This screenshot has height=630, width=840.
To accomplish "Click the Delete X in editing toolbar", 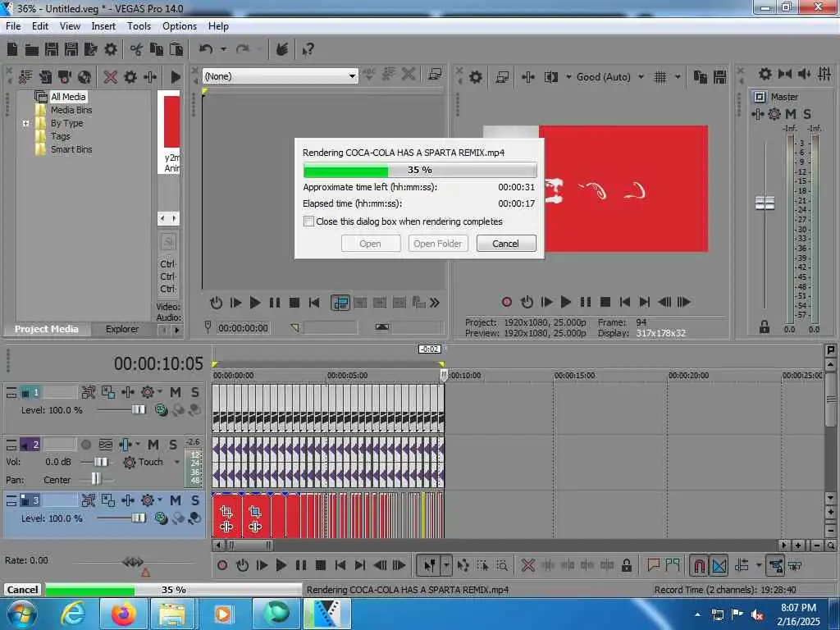I will (527, 565).
